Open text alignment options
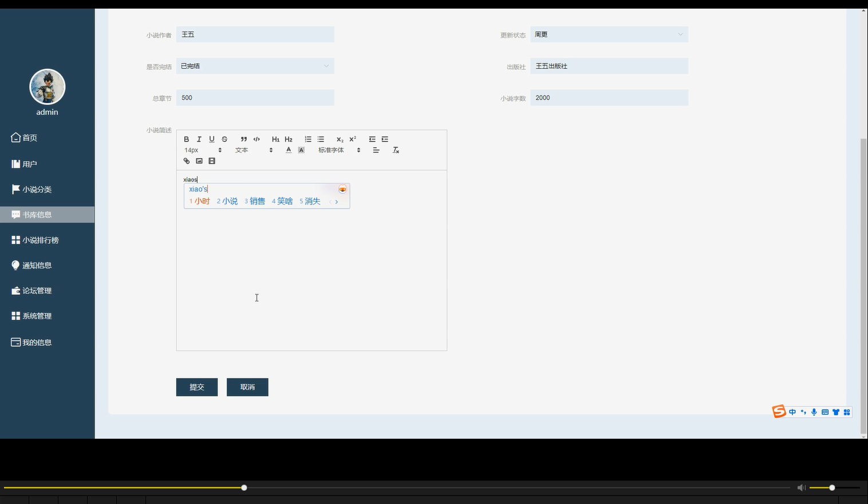Screen dimensions: 868x504 [376, 150]
